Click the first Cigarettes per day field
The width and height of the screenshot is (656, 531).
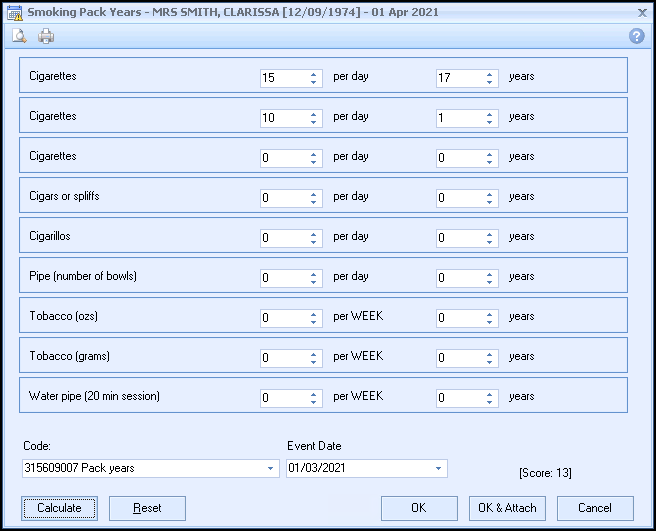tap(282, 77)
